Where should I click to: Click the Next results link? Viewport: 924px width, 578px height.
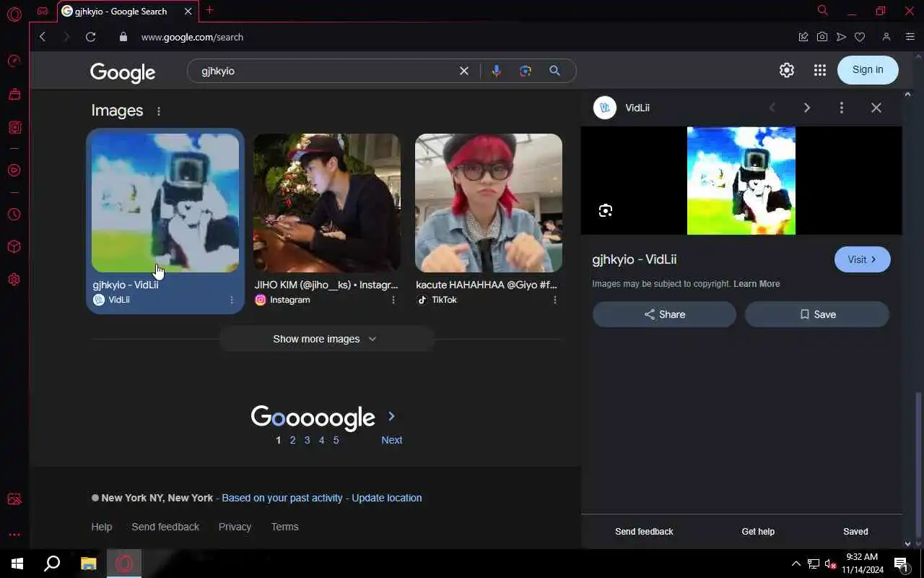coord(392,440)
